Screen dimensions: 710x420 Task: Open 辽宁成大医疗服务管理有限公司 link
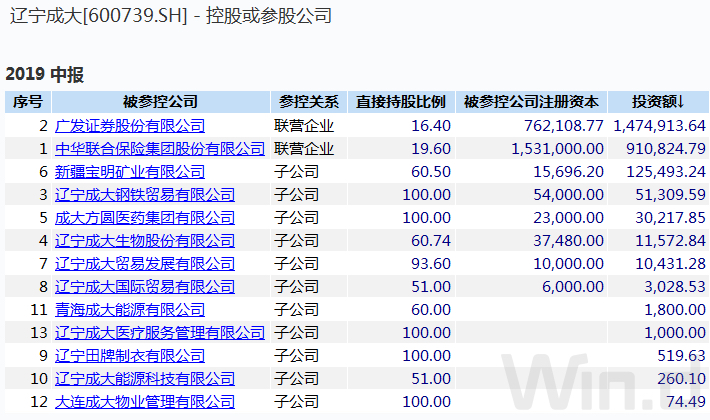point(160,333)
